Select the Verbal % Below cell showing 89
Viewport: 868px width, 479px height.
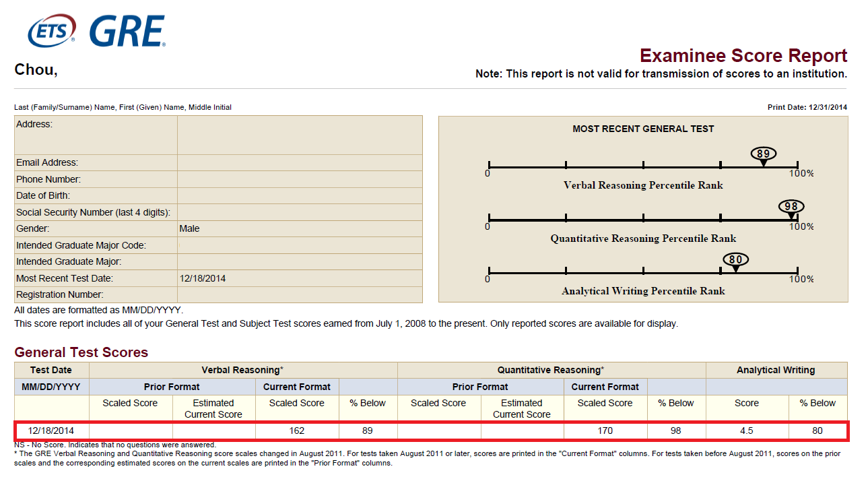pos(368,430)
